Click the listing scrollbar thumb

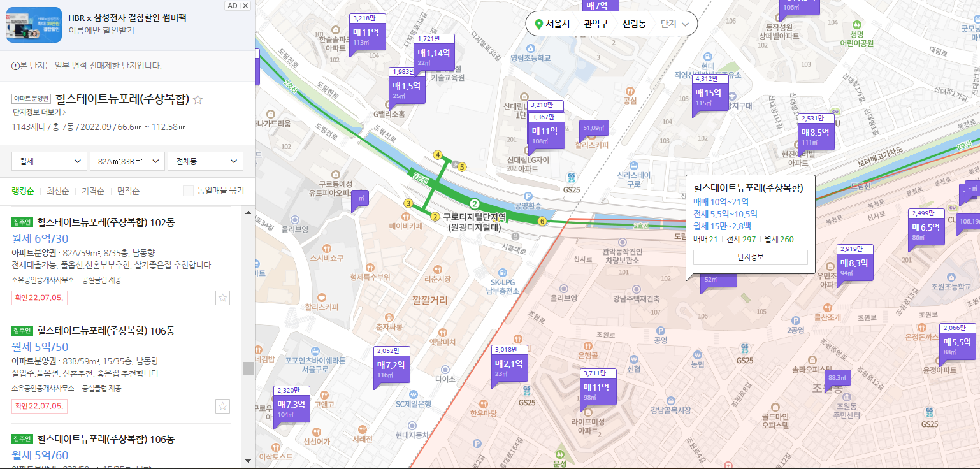coord(248,369)
